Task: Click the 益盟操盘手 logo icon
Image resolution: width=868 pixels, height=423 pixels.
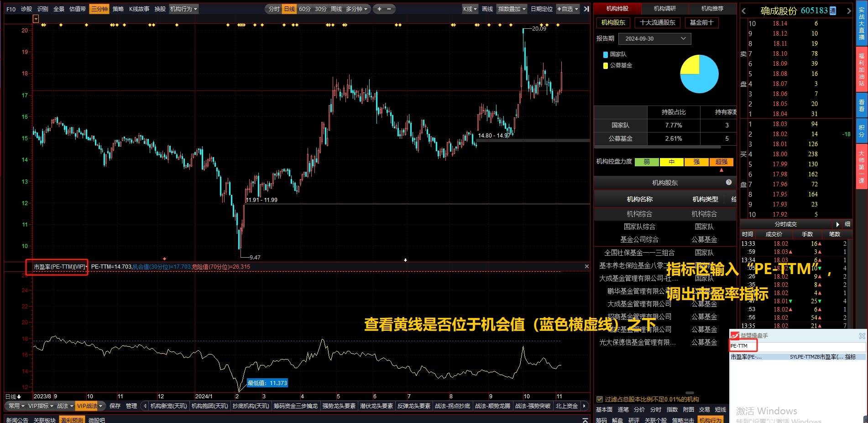Action: 735,336
